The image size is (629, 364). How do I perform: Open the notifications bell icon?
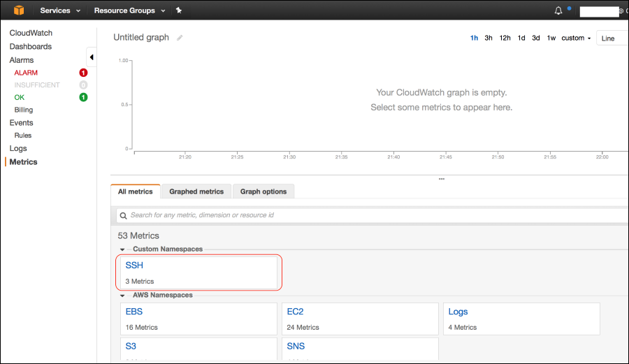558,10
